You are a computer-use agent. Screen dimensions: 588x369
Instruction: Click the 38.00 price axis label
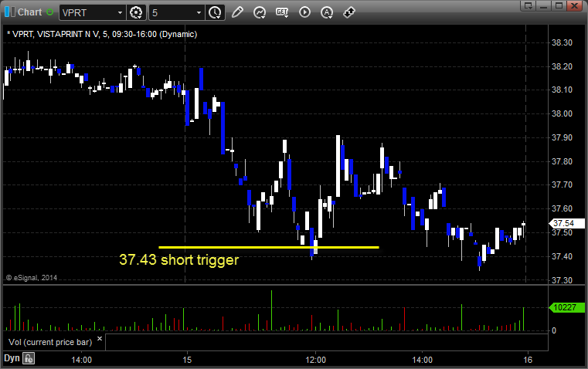(562, 113)
